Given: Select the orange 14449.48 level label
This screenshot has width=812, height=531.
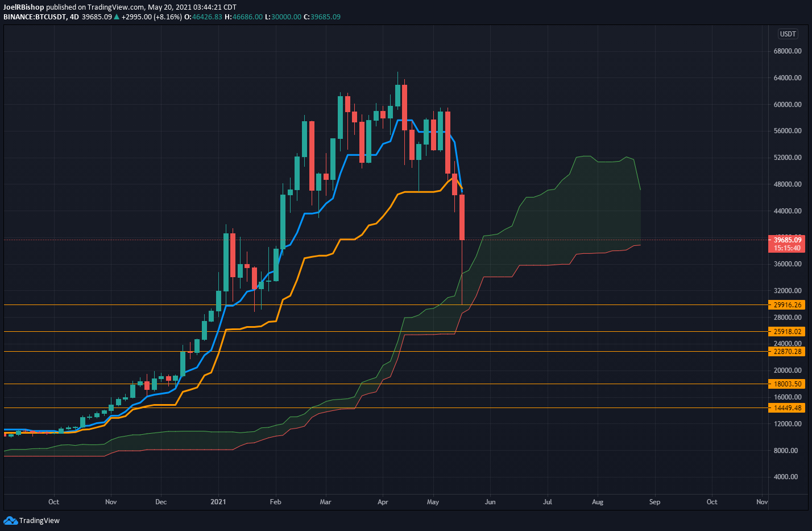Looking at the screenshot, I should pos(787,408).
